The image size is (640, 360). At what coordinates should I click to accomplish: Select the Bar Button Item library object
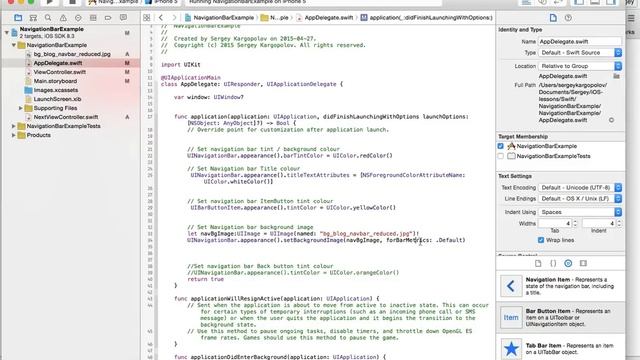560,317
